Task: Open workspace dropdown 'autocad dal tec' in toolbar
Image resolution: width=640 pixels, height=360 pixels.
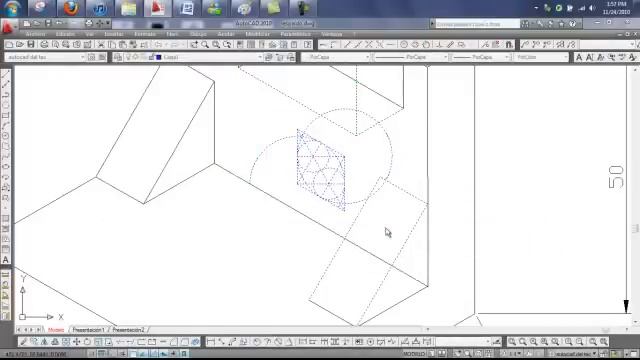Action: click(x=45, y=57)
